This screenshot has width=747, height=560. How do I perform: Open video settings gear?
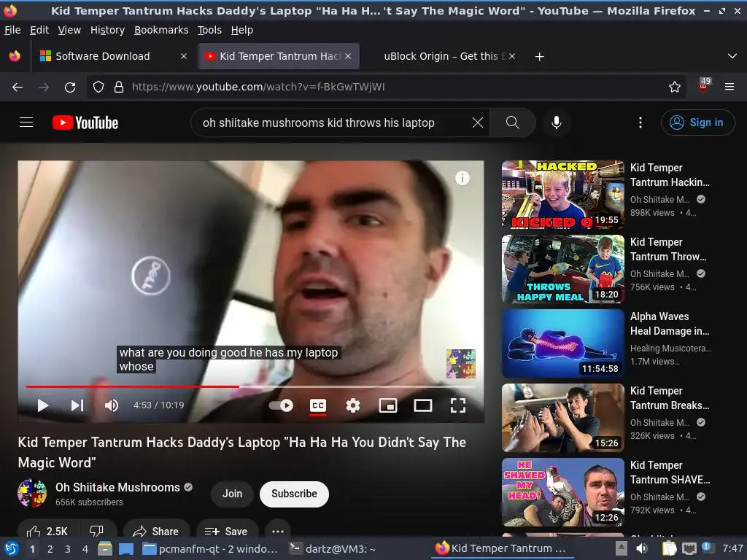353,405
